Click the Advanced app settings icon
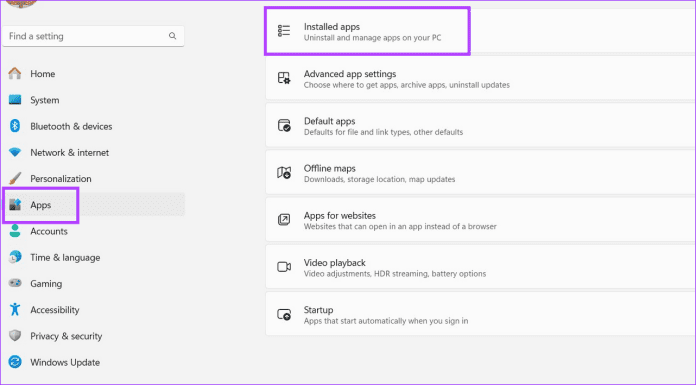Screen dimensions: 696x385 tap(284, 78)
